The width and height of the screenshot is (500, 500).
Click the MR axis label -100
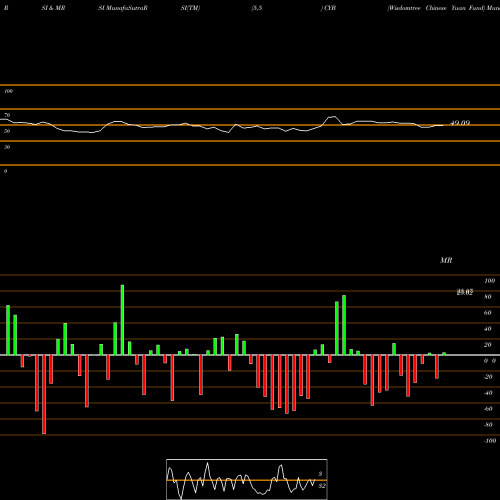click(489, 441)
